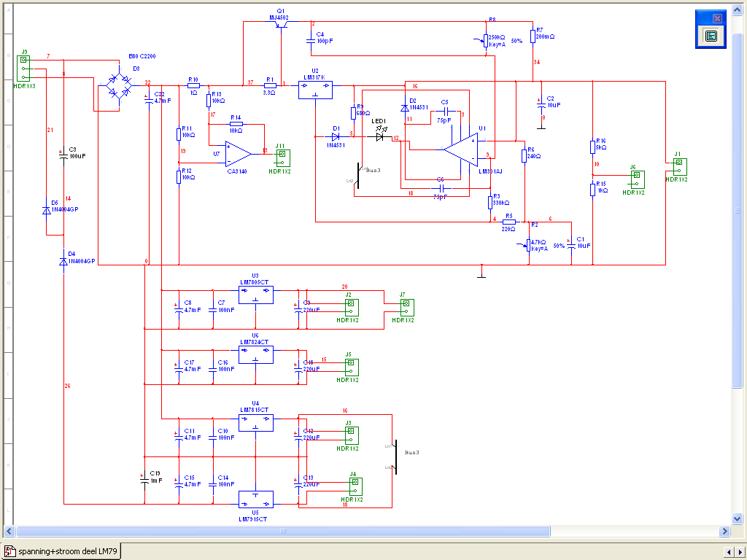Click the horizontal scrollbar right arrow

tap(725, 532)
